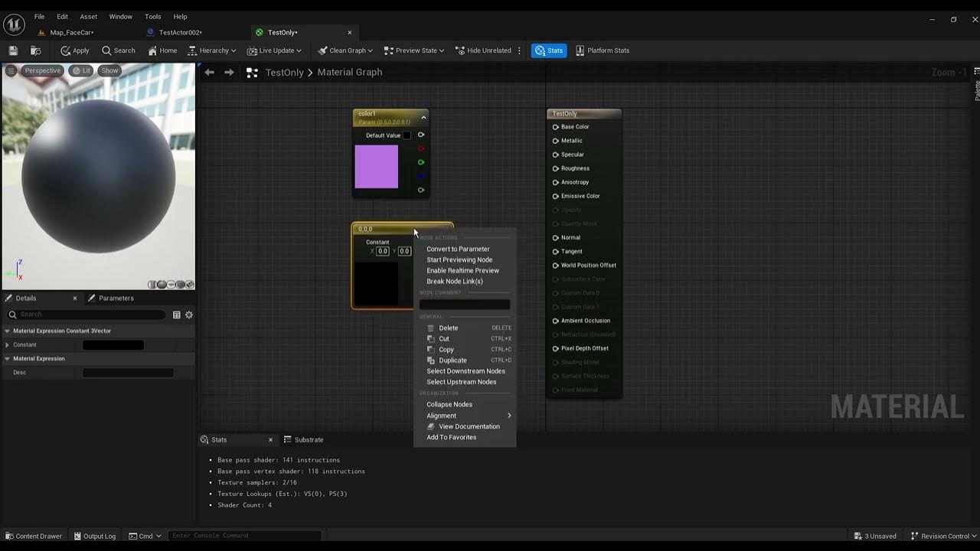The height and width of the screenshot is (551, 980).
Task: Choose Convert to Parameter in context menu
Action: [458, 249]
